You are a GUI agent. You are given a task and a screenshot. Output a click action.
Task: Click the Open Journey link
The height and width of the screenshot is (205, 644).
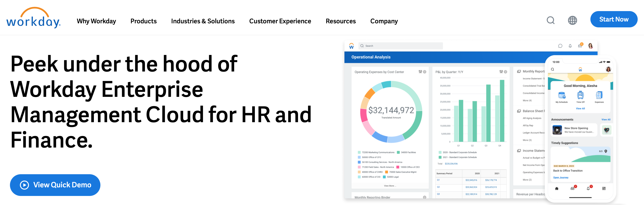pyautogui.click(x=561, y=177)
